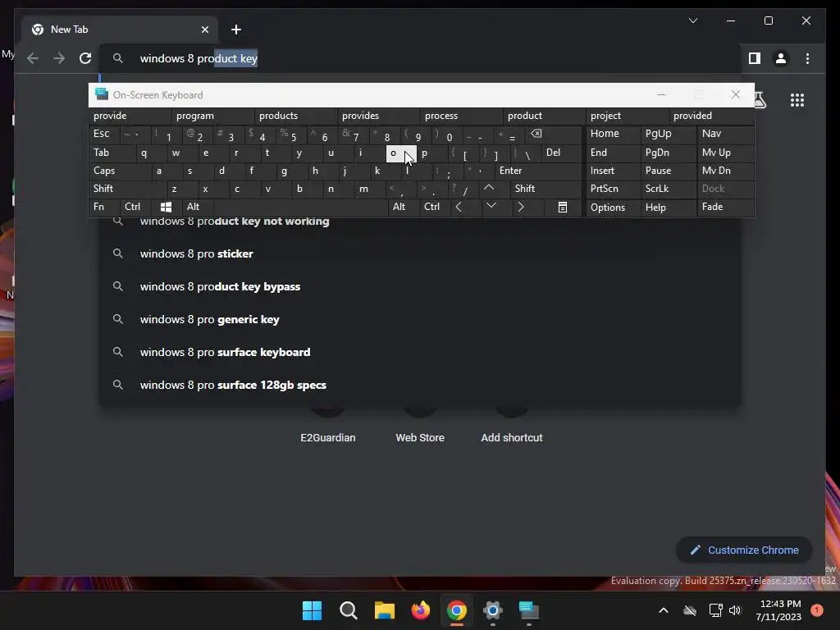Toggle the Nav key on the On-Screen Keyboard
Viewport: 840px width, 630px height.
[x=725, y=134]
